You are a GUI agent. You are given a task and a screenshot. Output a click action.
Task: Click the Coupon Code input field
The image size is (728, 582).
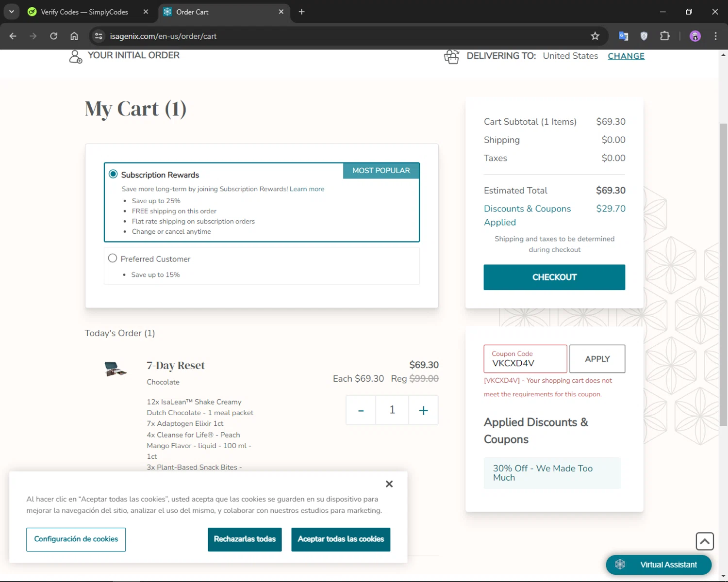point(525,359)
